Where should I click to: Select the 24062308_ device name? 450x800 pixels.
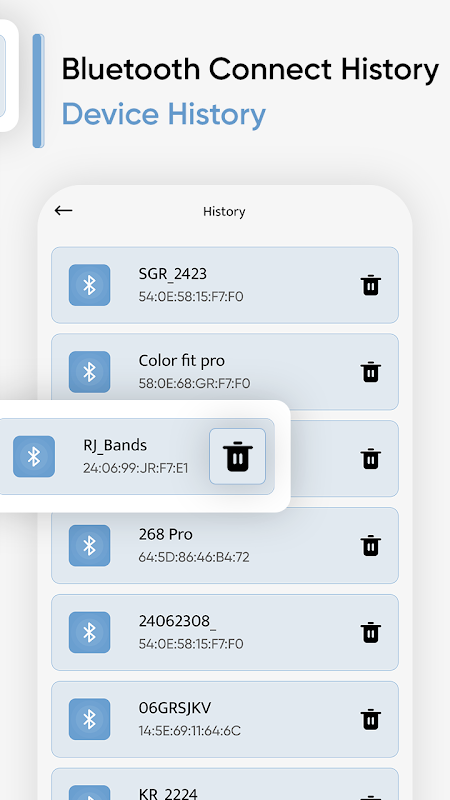(177, 621)
